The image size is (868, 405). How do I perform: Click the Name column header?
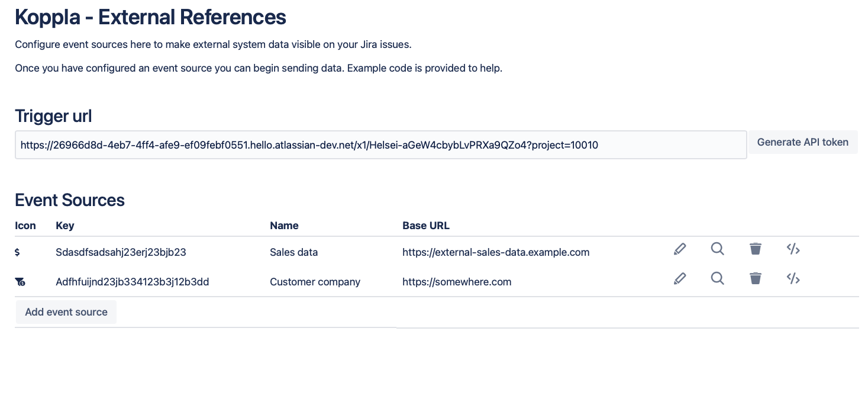point(284,226)
